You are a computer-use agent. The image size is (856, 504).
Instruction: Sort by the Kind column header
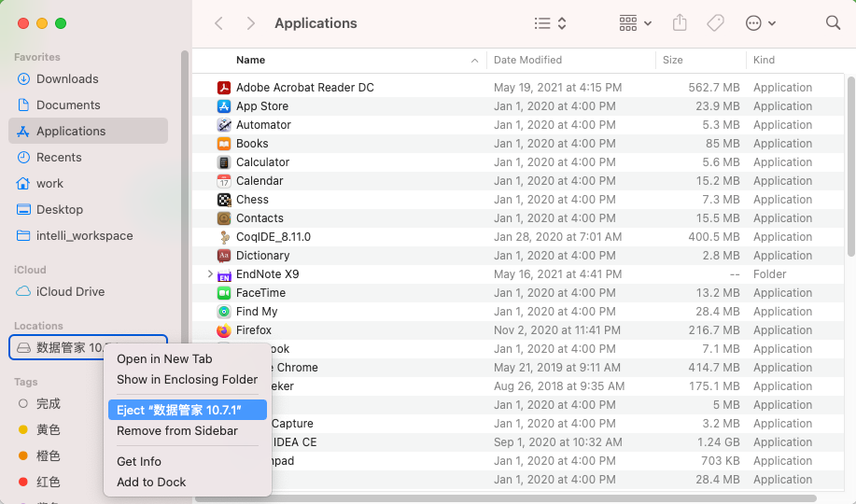click(x=764, y=60)
